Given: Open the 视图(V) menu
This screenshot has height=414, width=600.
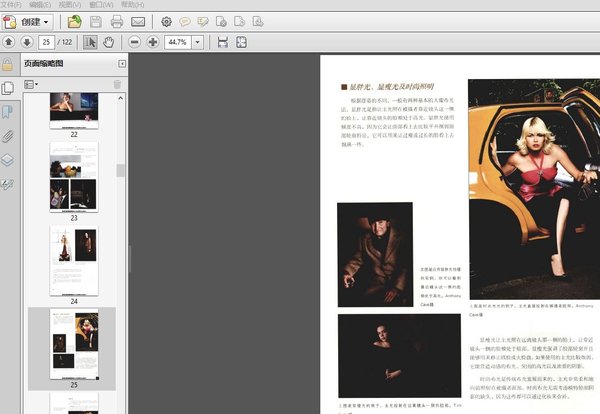Looking at the screenshot, I should pos(70,4).
